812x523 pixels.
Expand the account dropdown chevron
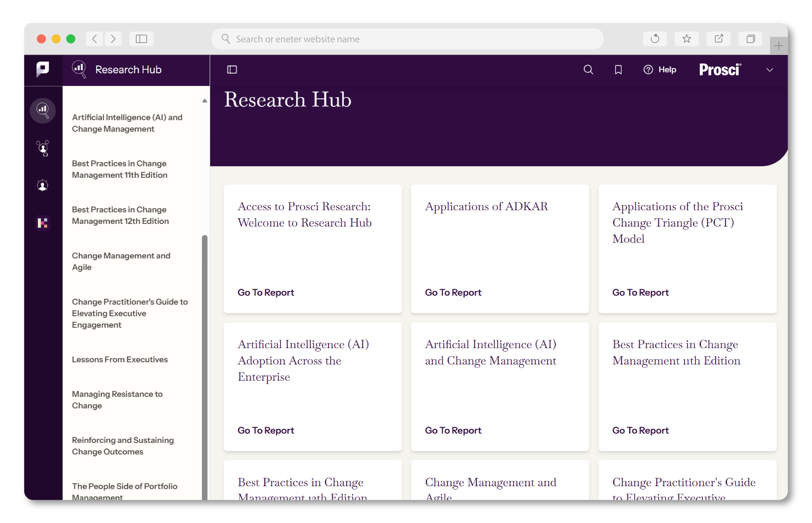coord(769,70)
